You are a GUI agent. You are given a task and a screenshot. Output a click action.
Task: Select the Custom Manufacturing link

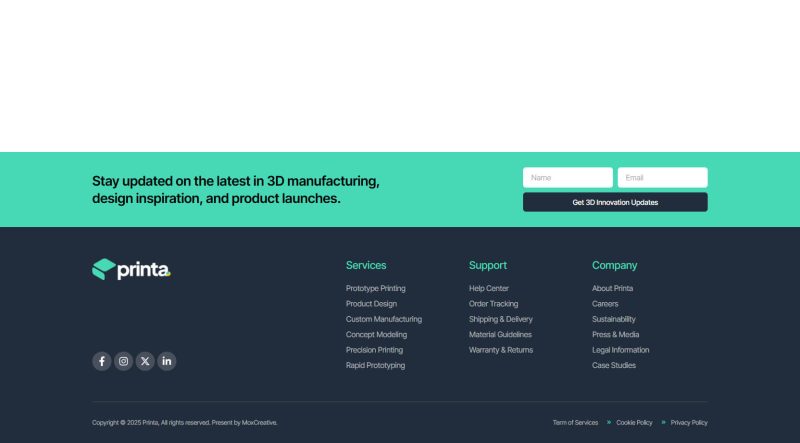point(383,319)
